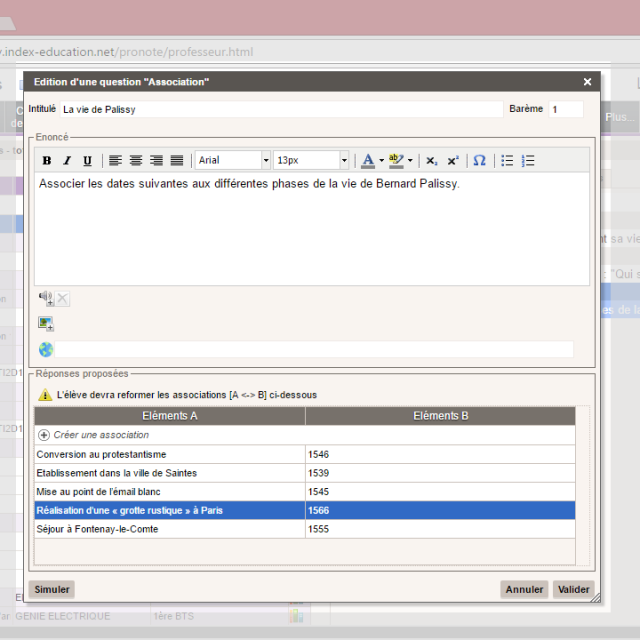The height and width of the screenshot is (640, 640).
Task: Add an audio file with speaker icon
Action: [x=46, y=298]
